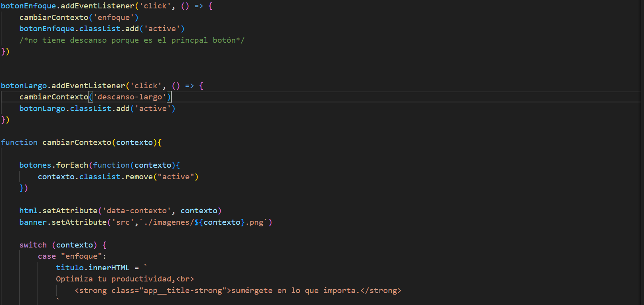The image size is (644, 305).
Task: Click 'cambiarContexto' in the function declaration
Action: (x=77, y=143)
